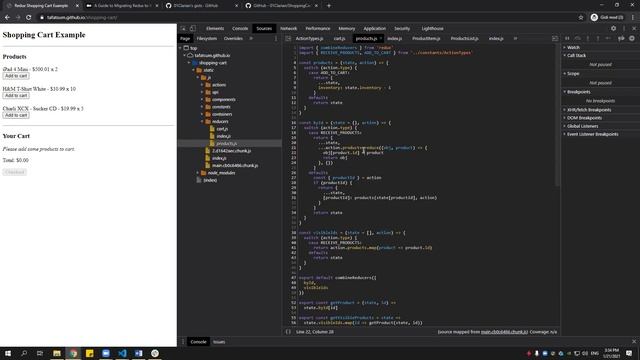Open the Issues drawer tab
640x360 pixels.
[x=219, y=342]
